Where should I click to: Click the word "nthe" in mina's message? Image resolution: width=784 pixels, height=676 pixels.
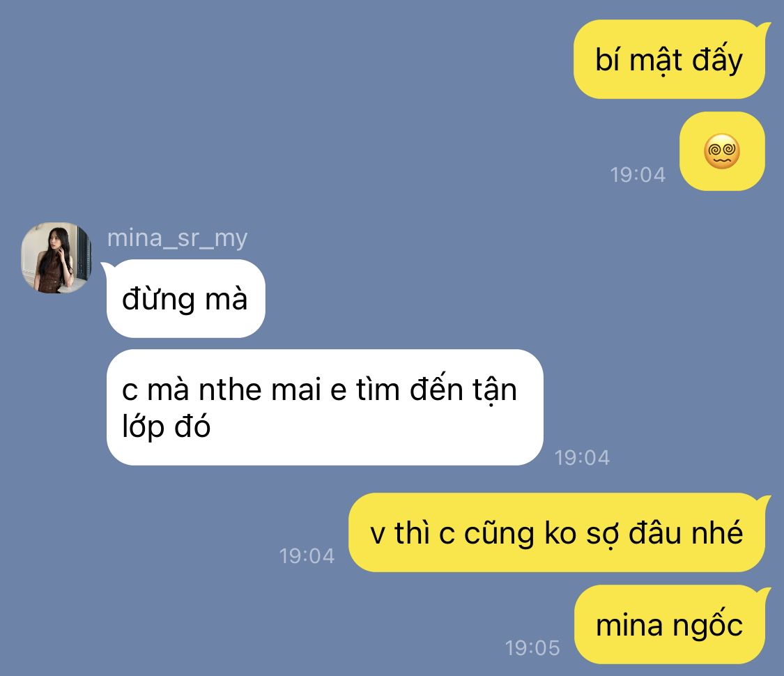pos(230,390)
